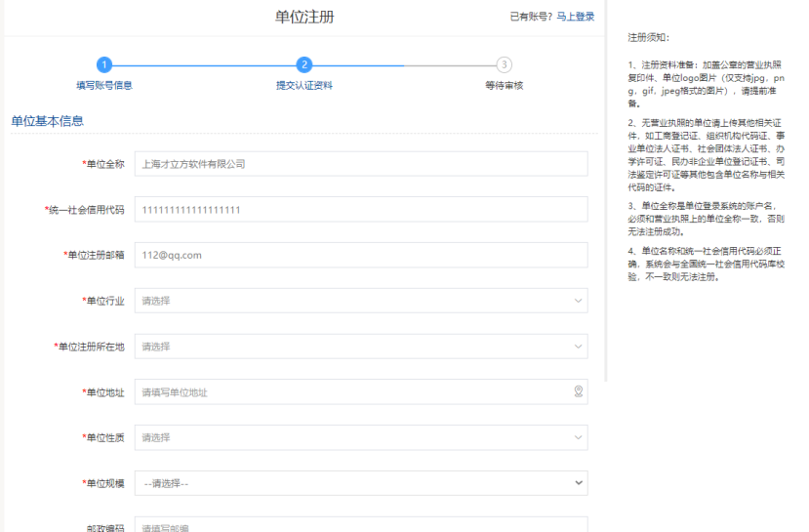Click step 2 circle 提交认证资料

pyautogui.click(x=304, y=64)
